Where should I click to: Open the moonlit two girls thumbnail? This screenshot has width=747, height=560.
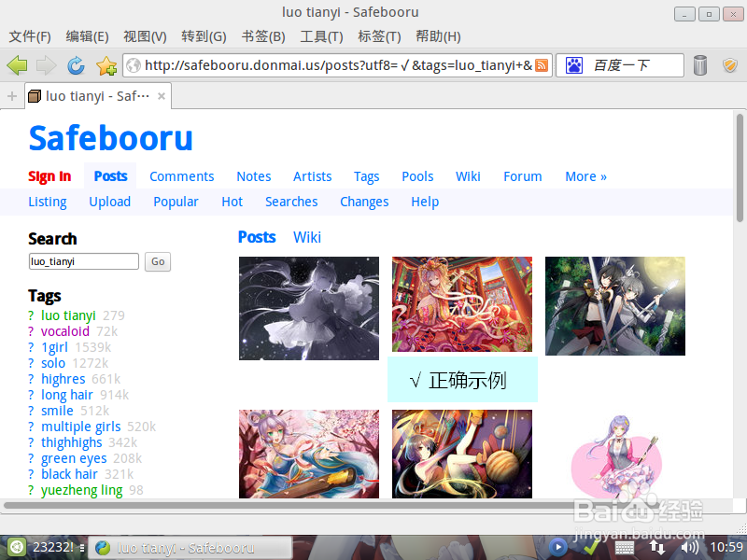point(615,306)
